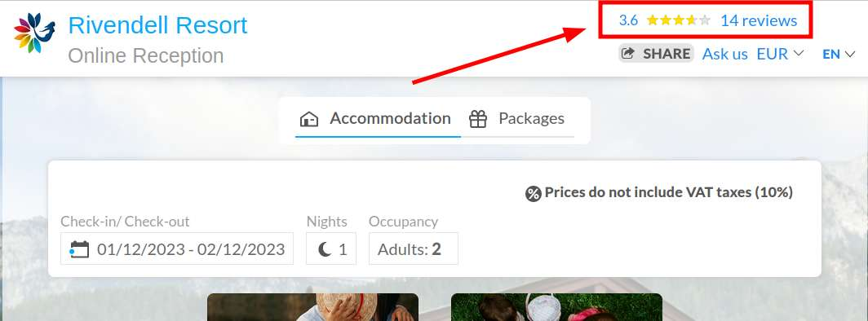Click the percent icon beside VAT notice
Screen dimensions: 868x321
pos(533,193)
